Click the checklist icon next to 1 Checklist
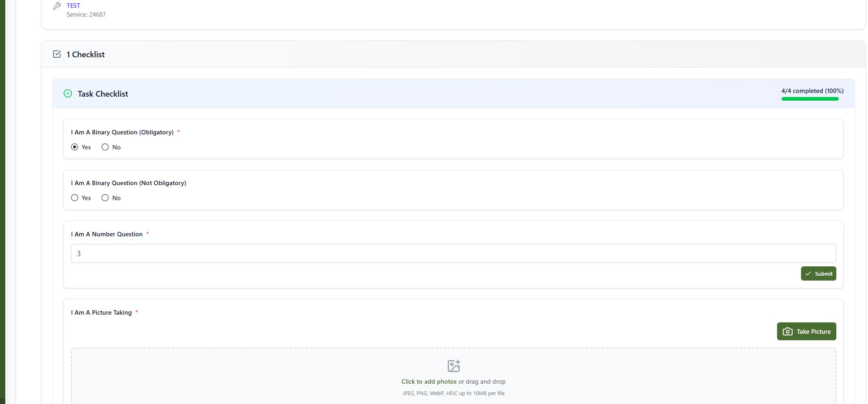 click(x=57, y=54)
